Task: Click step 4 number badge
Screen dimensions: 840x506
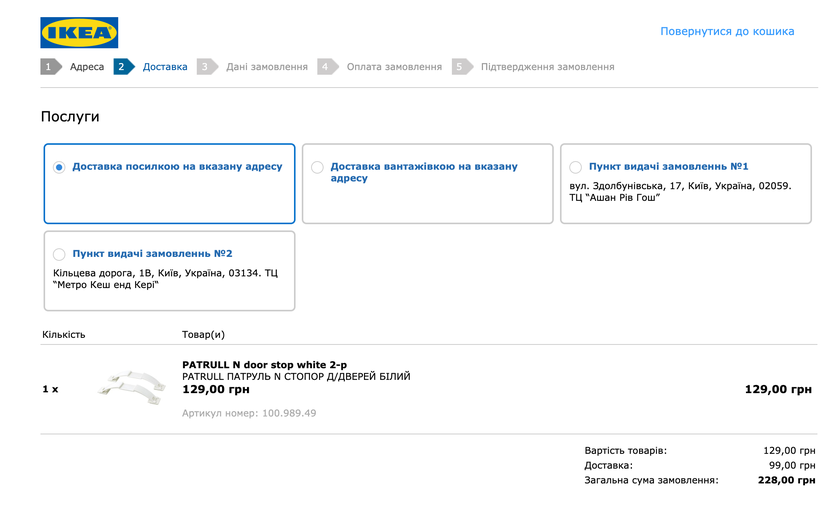Action: (x=326, y=67)
